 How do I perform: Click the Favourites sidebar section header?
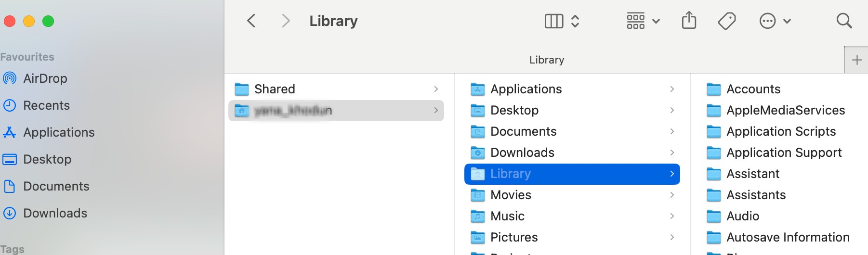[27, 57]
